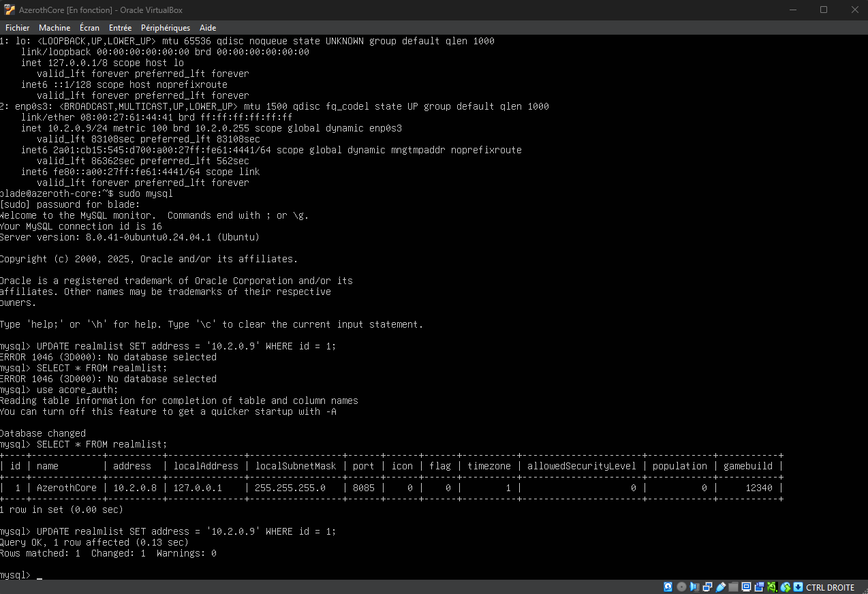Click the green CPU activity status icon

pyautogui.click(x=773, y=587)
